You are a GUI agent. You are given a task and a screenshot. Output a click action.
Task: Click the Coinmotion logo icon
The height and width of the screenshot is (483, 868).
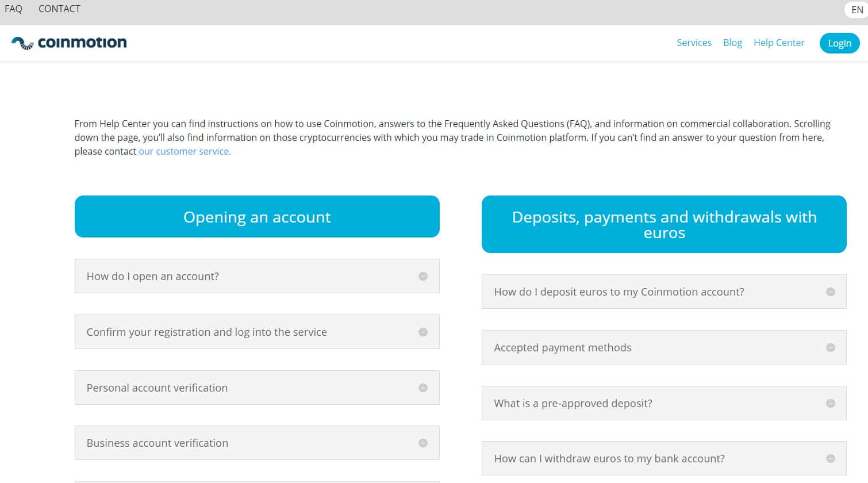22,43
